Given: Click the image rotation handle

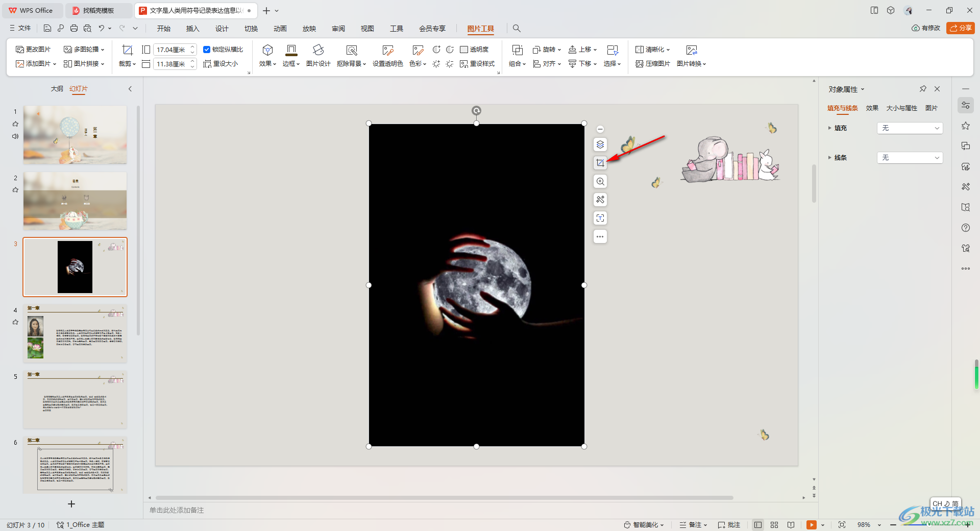Looking at the screenshot, I should 476,111.
